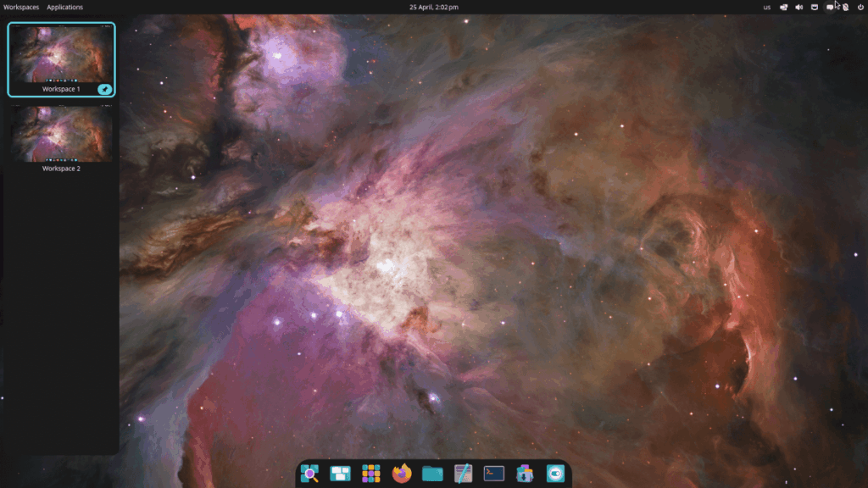This screenshot has height=488, width=868.
Task: Open the Terminal from the dock
Action: pyautogui.click(x=494, y=474)
